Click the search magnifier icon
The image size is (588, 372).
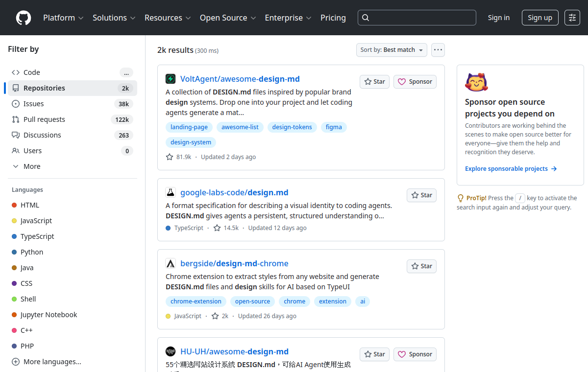(x=366, y=18)
